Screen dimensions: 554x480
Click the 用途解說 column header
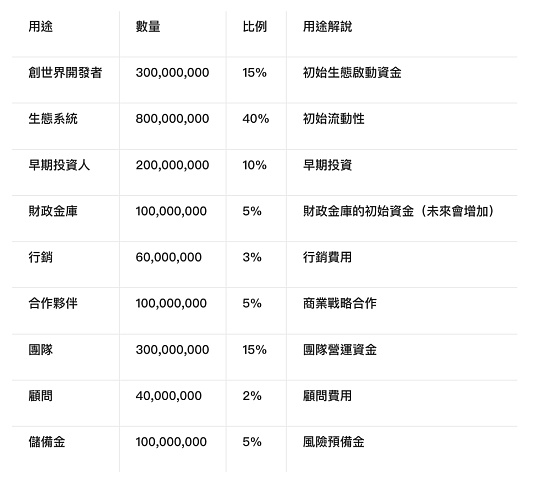click(x=327, y=26)
